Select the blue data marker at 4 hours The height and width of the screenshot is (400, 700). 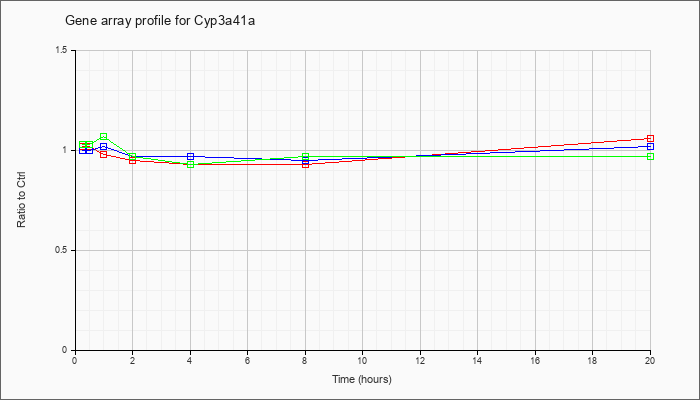pyautogui.click(x=191, y=157)
